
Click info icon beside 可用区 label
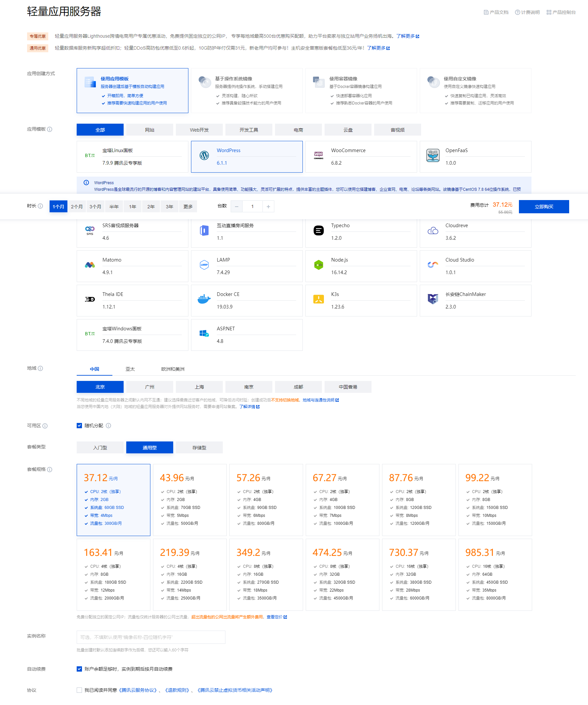click(x=45, y=426)
